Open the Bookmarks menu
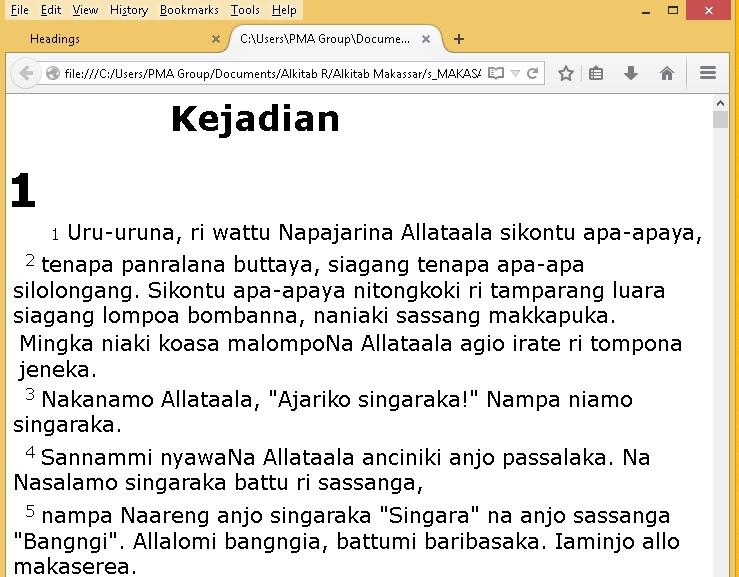Viewport: 739px width, 577px height. [189, 10]
